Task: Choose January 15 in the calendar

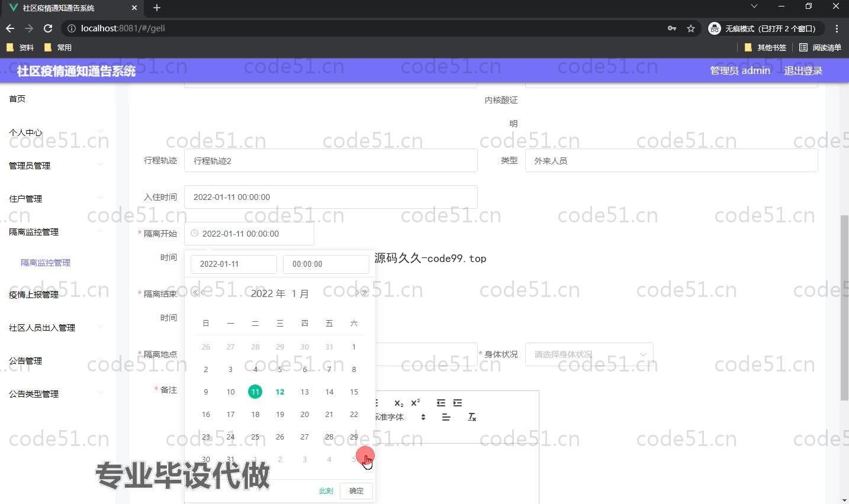Action: coord(354,392)
